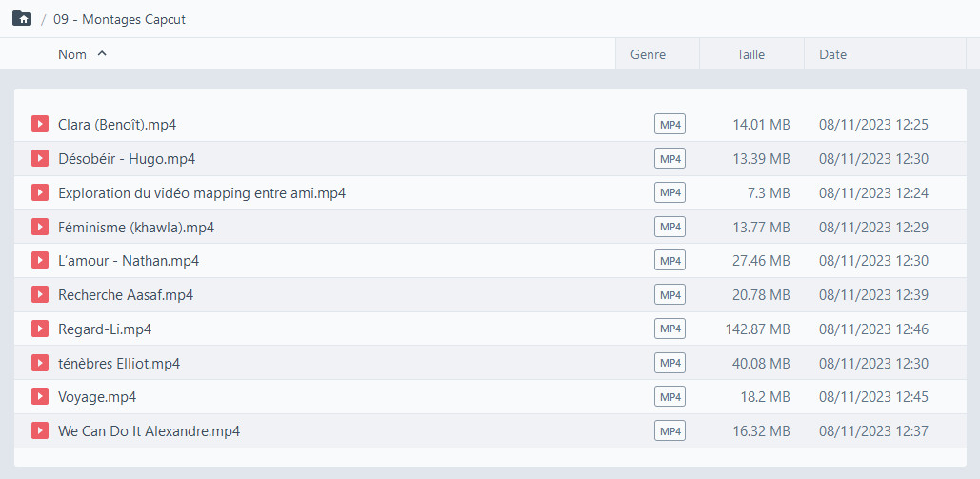Click the video icon beside Désobéir - Hugo.mp4

pos(40,158)
